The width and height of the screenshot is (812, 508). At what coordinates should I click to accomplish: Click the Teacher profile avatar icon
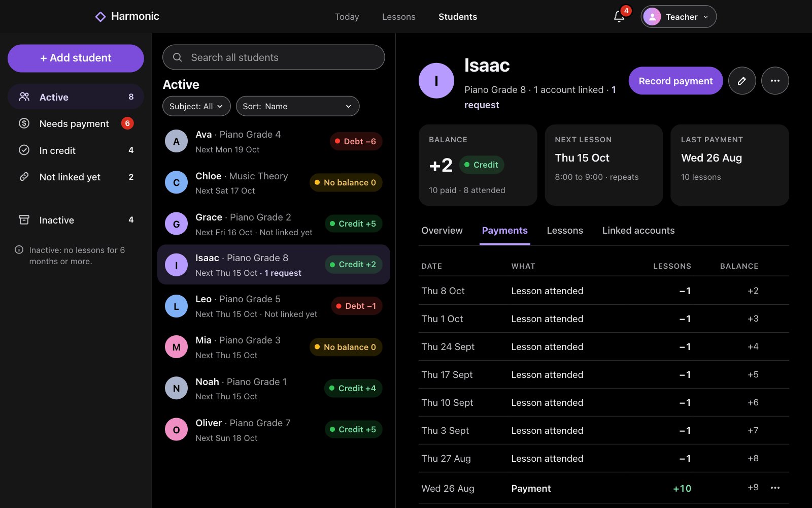click(x=652, y=17)
